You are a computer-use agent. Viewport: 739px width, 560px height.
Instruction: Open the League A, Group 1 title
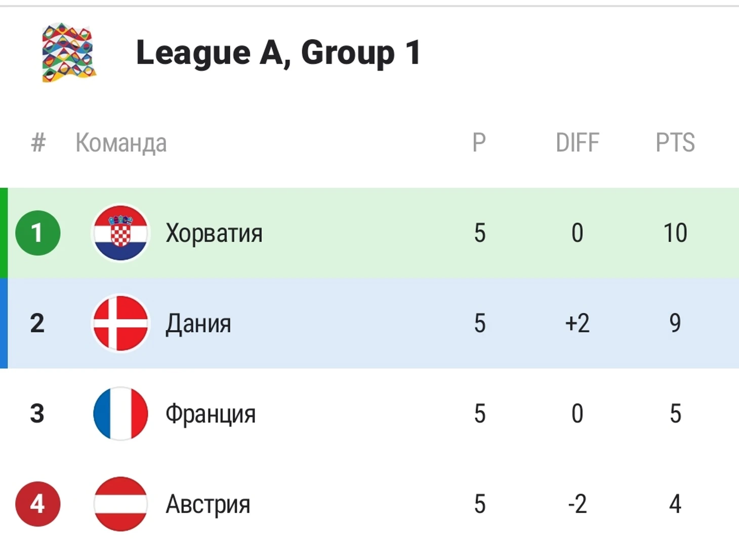278,54
